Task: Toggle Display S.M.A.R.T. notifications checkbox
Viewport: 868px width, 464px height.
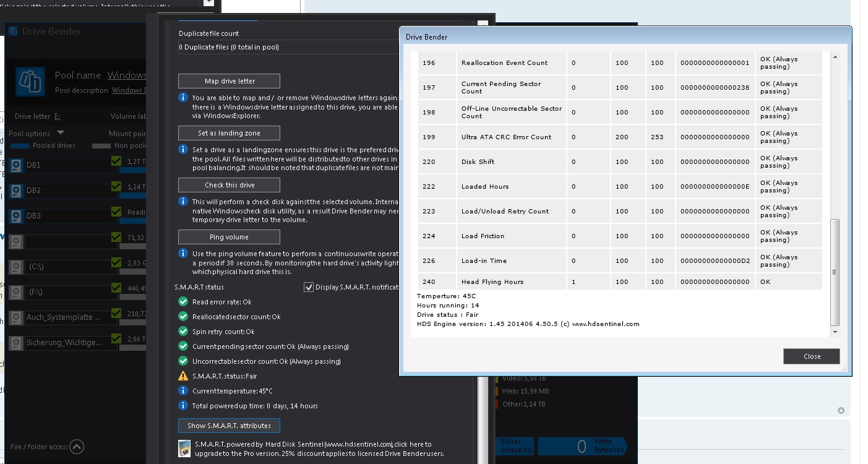Action: (x=309, y=287)
